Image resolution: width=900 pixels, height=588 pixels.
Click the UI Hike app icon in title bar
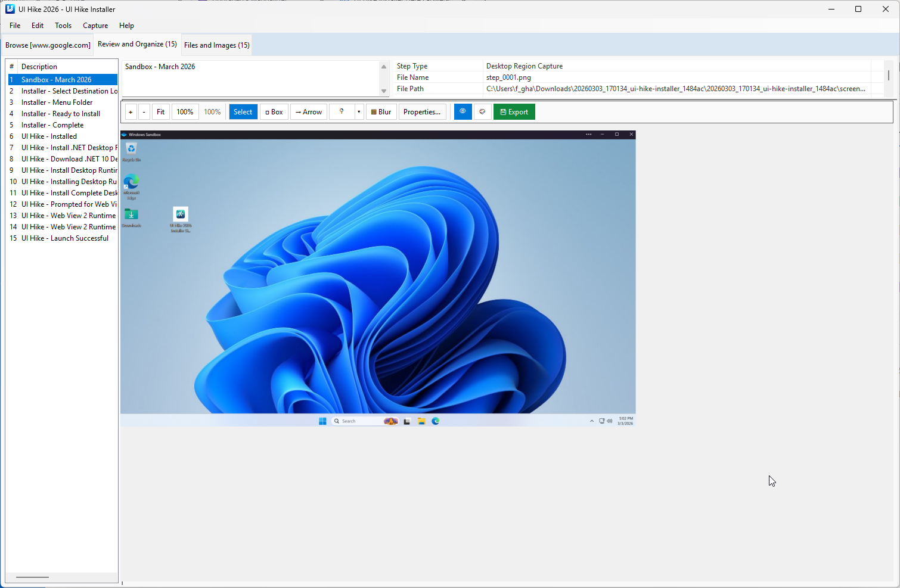click(x=10, y=9)
